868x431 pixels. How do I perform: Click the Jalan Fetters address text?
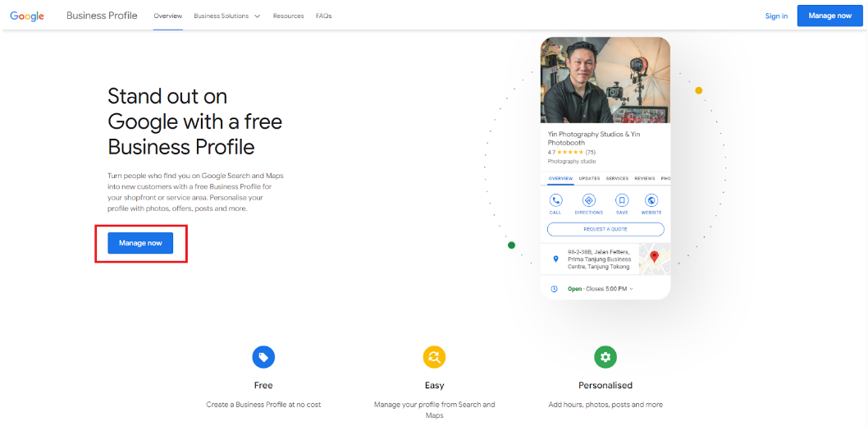[599, 259]
